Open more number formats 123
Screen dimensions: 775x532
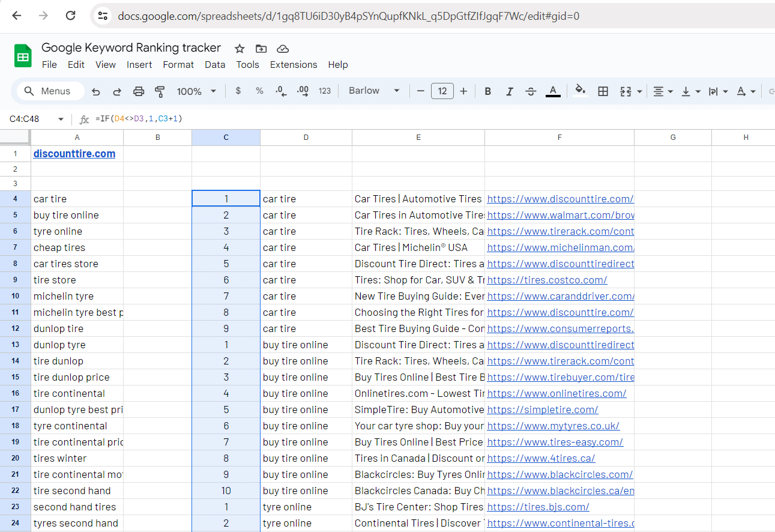[x=325, y=91]
